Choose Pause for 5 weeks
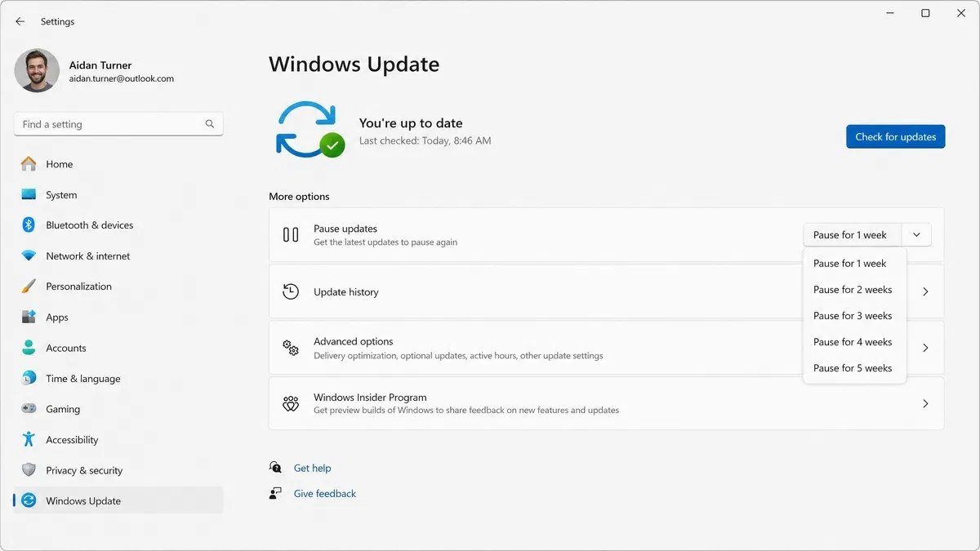Viewport: 980px width, 551px height. coord(854,368)
